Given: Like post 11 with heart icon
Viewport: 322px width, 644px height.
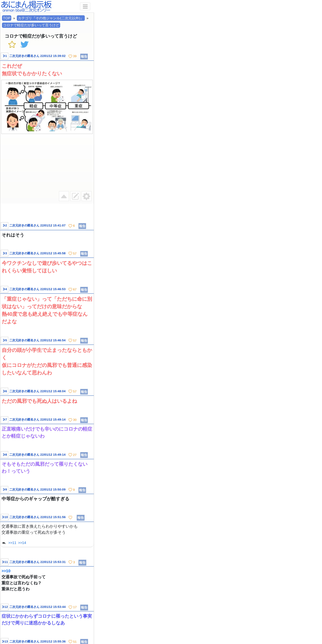Looking at the screenshot, I should pos(70,562).
